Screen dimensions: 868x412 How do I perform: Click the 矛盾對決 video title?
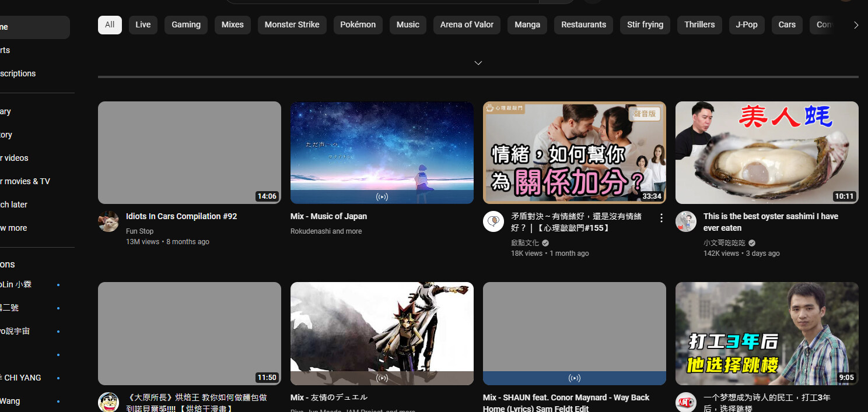(576, 222)
